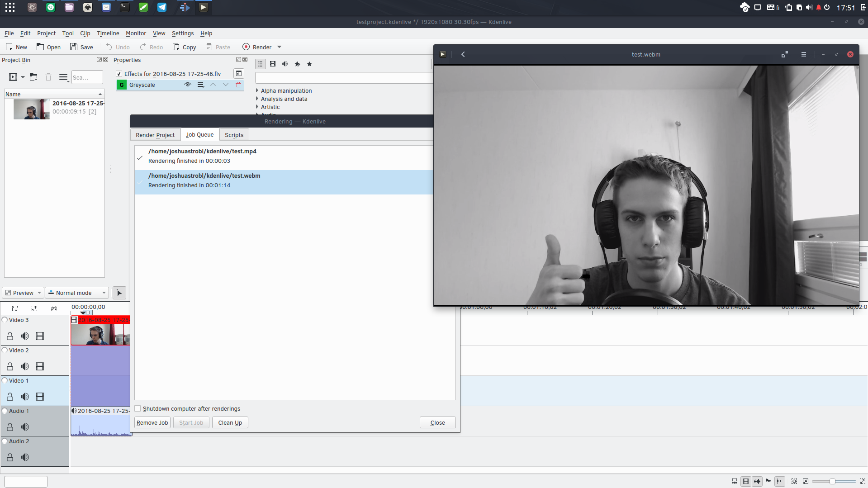
Task: Enable Shutdown computer after renderings
Action: 138,409
